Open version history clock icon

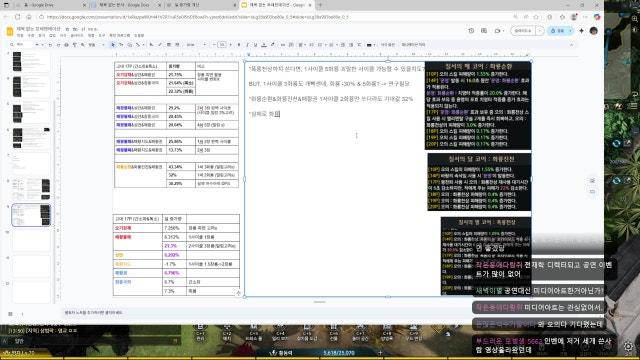(471, 31)
